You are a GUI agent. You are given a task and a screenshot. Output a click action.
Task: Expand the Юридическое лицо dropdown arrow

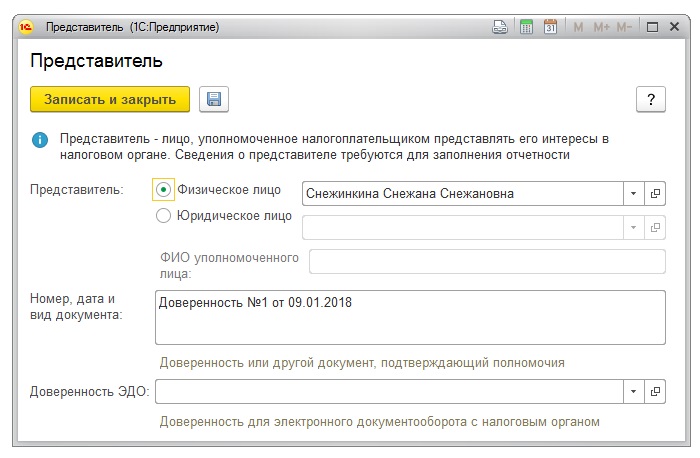click(633, 228)
